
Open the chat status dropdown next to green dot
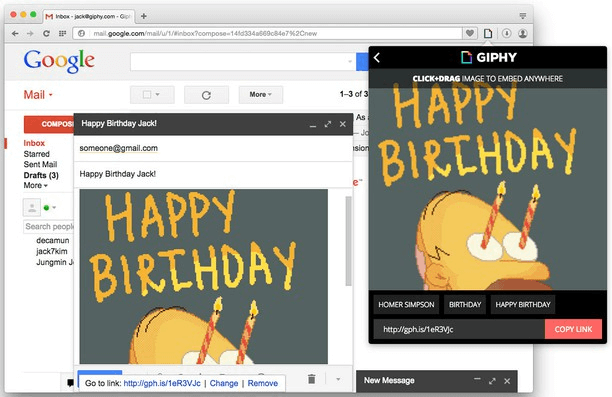point(54,207)
